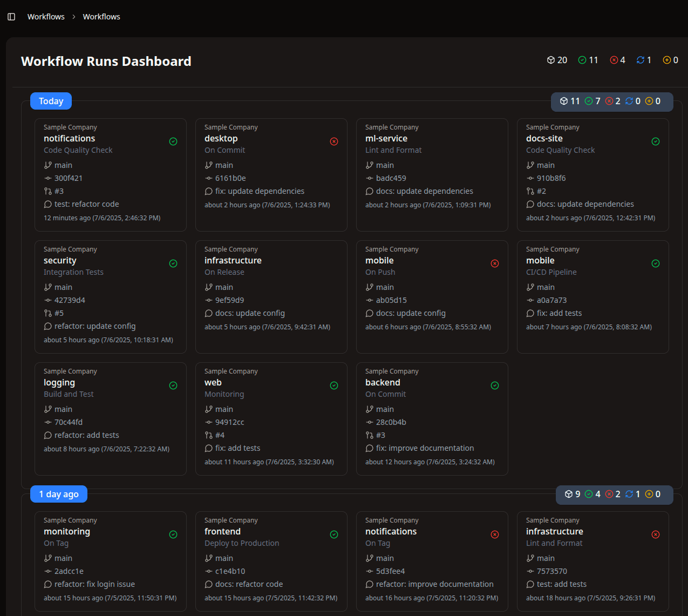
Task: Click success status icon on notifications Code Quality Check card
Action: [x=173, y=141]
